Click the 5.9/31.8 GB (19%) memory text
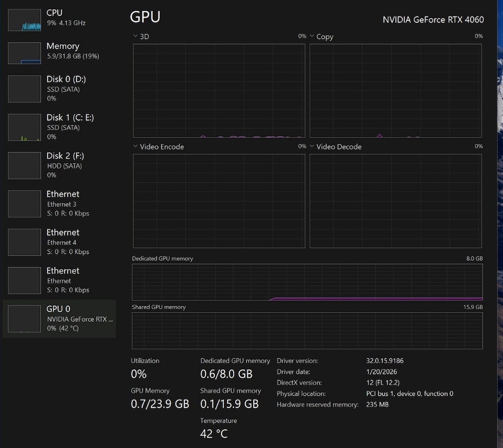503x448 pixels. [73, 56]
